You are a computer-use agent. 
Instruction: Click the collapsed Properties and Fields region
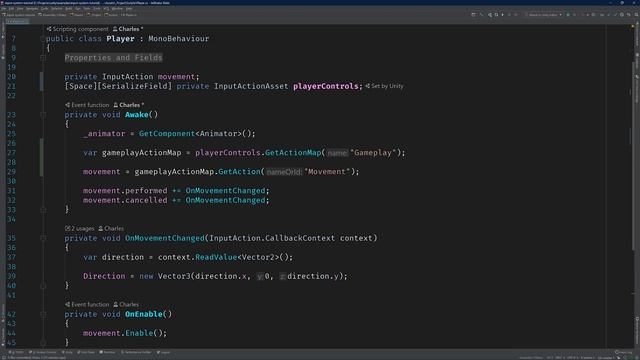pos(113,58)
